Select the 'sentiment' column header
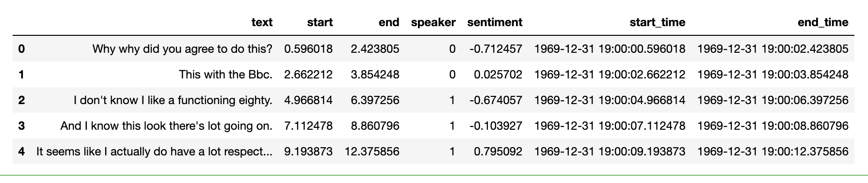 tap(495, 22)
